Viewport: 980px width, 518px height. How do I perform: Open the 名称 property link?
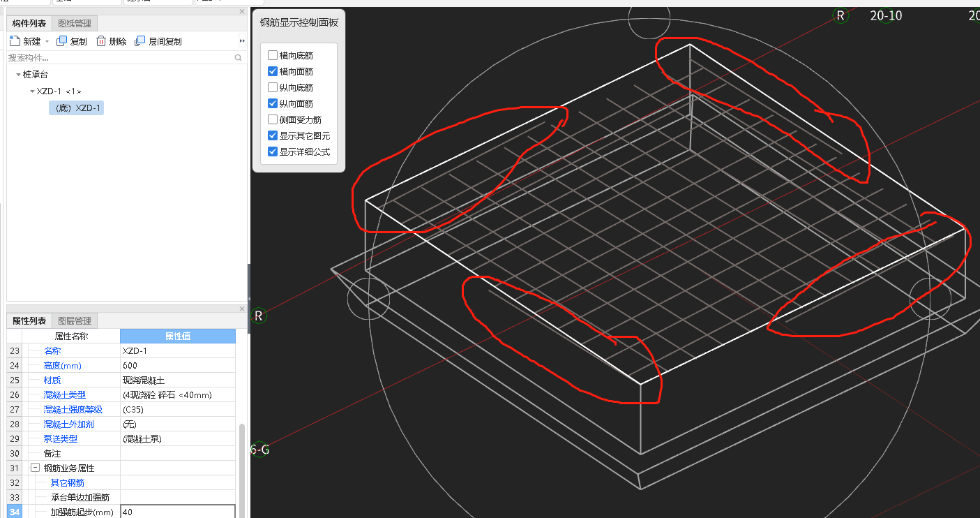[x=52, y=350]
